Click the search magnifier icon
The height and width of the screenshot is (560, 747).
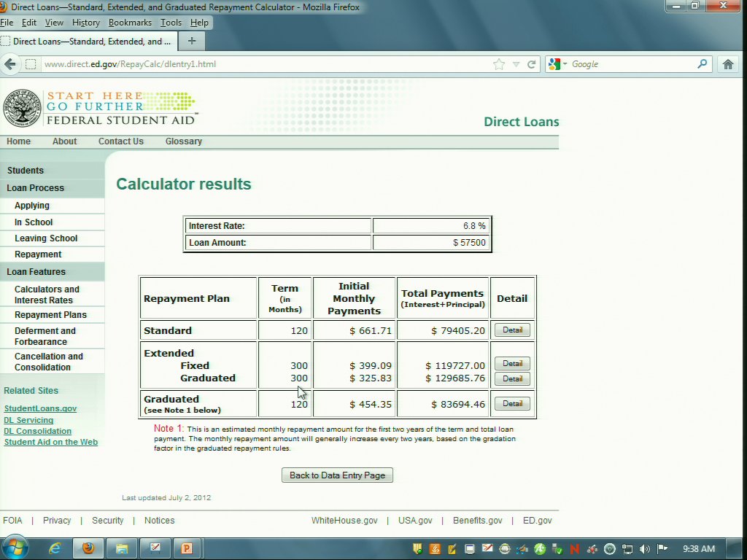coord(702,64)
